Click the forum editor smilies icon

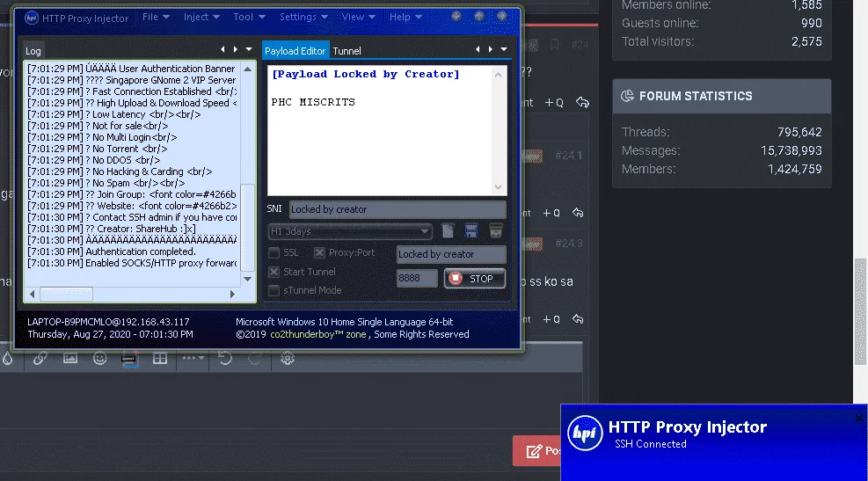point(99,359)
